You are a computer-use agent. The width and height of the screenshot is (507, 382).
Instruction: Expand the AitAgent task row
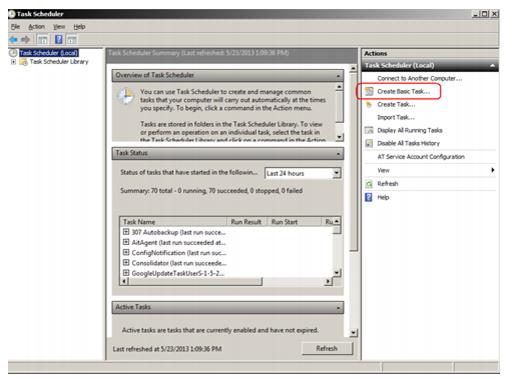tap(126, 242)
